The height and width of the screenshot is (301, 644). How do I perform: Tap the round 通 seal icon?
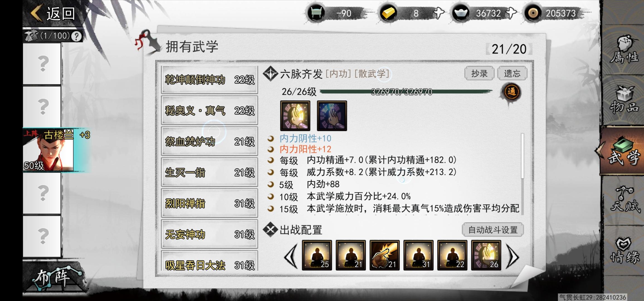click(x=511, y=92)
